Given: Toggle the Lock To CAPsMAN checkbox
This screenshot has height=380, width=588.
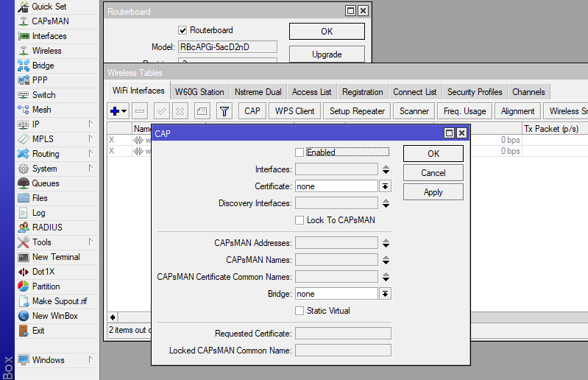Looking at the screenshot, I should (300, 220).
